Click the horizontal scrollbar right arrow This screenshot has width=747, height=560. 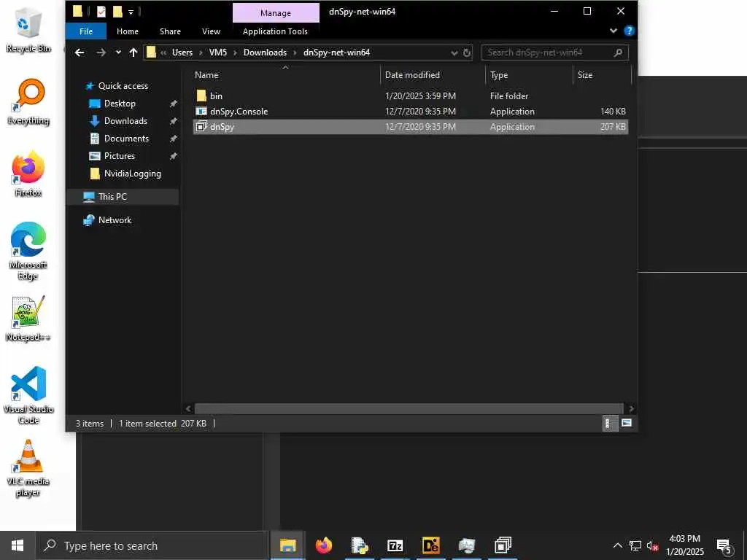[x=631, y=408]
